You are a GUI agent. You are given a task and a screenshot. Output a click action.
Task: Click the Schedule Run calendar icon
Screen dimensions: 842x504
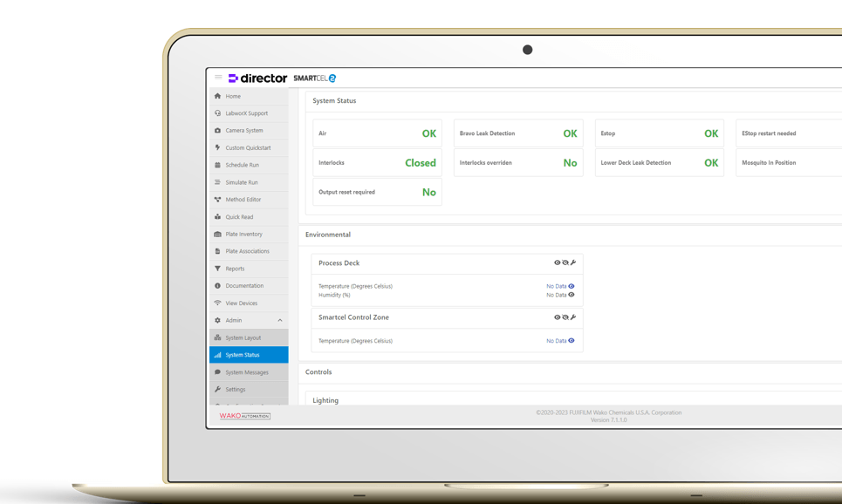click(x=217, y=165)
